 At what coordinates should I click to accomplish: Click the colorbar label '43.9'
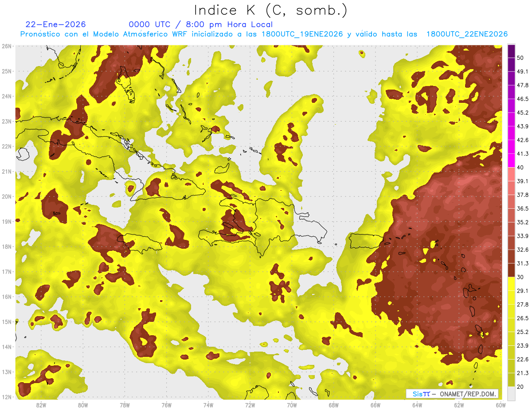coord(523,126)
